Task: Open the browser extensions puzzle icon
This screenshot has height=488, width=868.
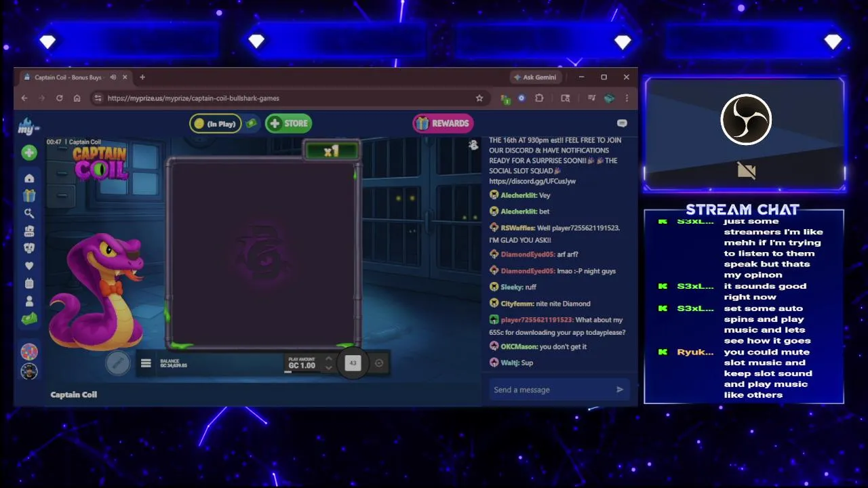Action: pyautogui.click(x=539, y=98)
